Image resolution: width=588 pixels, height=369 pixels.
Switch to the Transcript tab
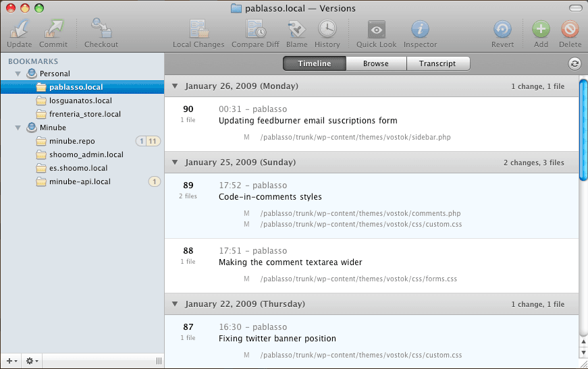[x=438, y=63]
